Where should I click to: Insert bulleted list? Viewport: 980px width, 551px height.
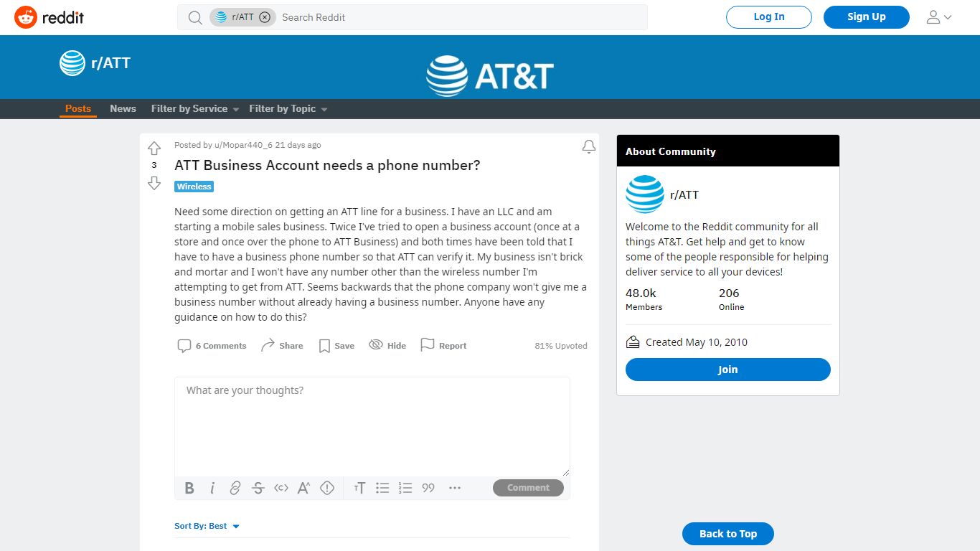coord(383,488)
